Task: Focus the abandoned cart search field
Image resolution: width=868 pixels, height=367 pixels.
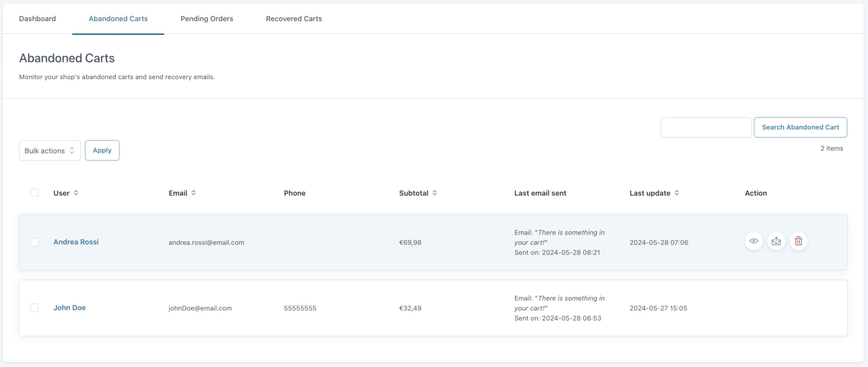Action: [706, 127]
